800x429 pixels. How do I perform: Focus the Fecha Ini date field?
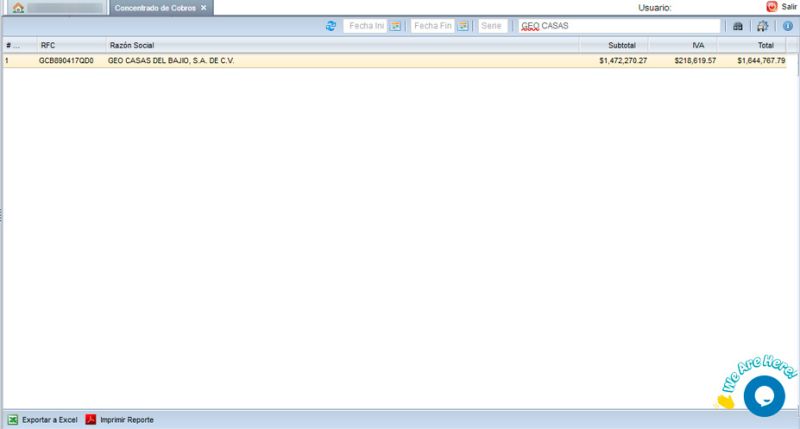[x=364, y=26]
